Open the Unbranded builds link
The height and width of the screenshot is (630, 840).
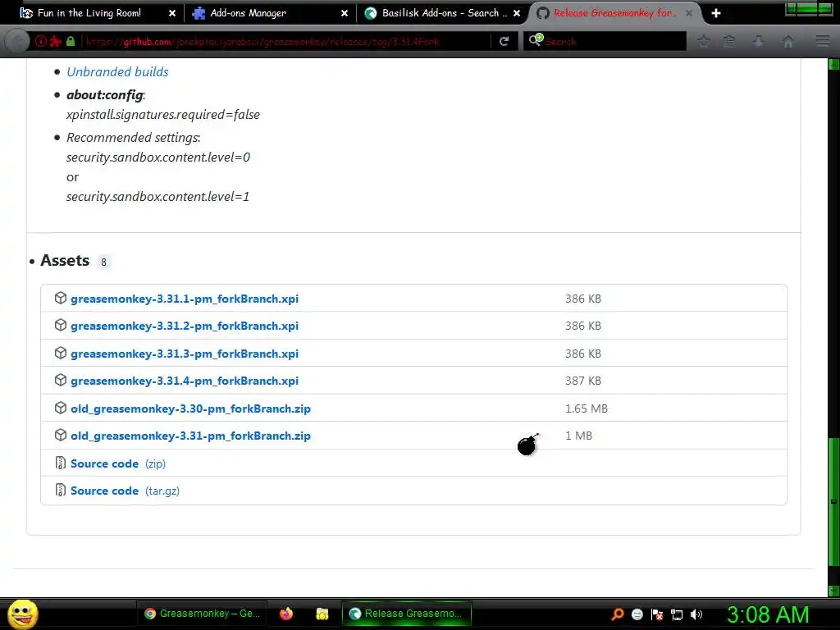117,72
